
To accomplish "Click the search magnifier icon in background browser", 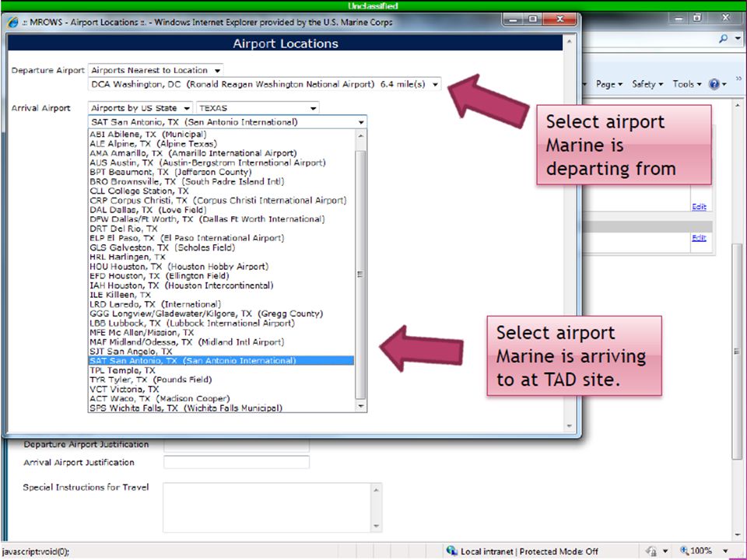I will pos(723,39).
